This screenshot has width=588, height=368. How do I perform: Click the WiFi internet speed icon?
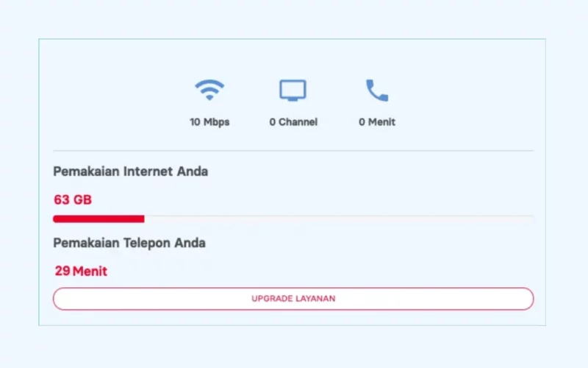pos(209,90)
